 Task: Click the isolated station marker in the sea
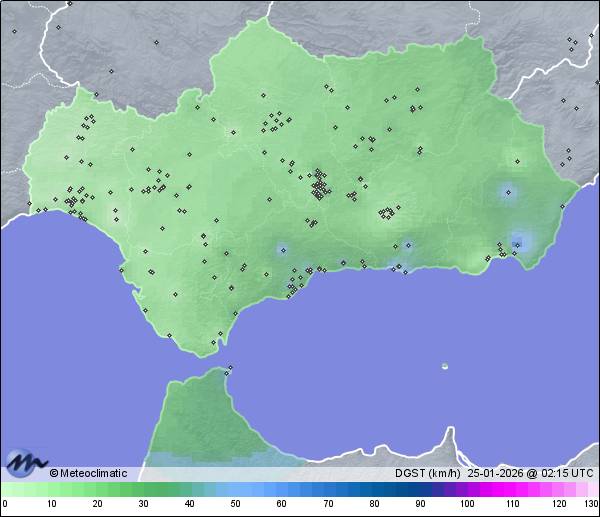tap(445, 366)
